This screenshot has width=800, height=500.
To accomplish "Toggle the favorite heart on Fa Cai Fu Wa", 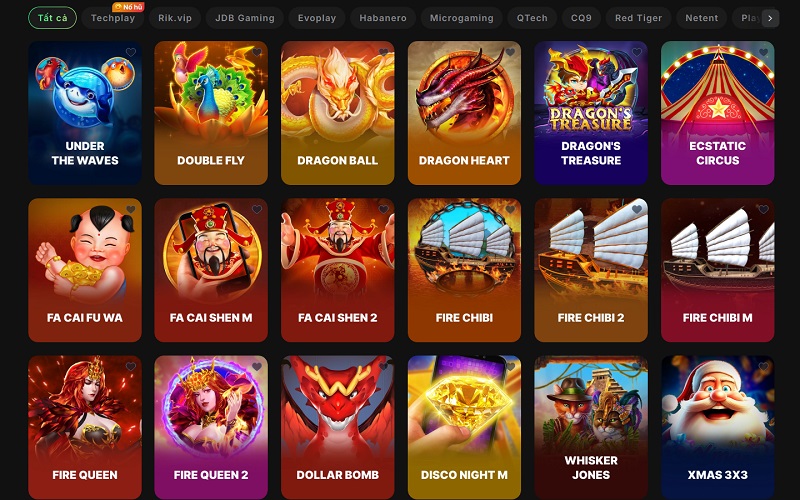I will click(x=131, y=209).
